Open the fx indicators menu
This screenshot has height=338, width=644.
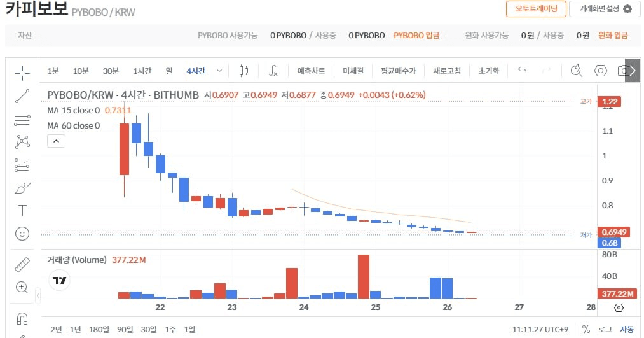(x=273, y=71)
